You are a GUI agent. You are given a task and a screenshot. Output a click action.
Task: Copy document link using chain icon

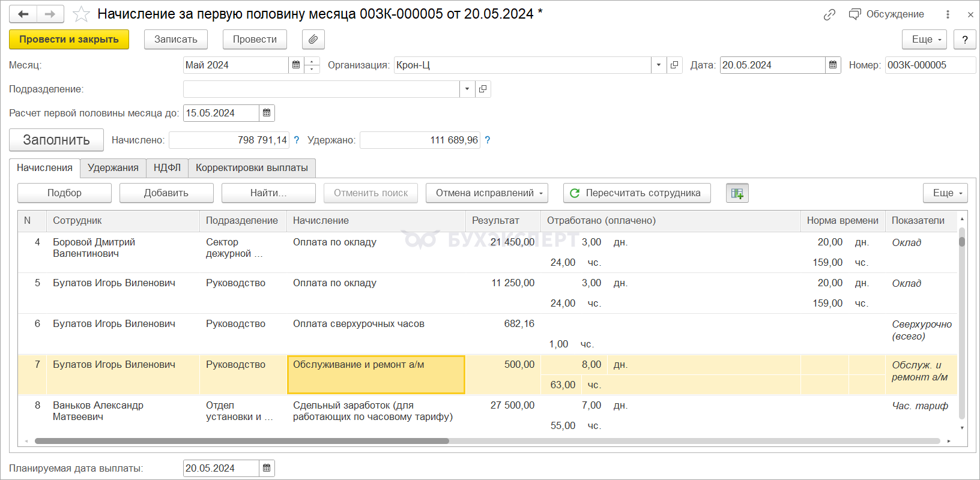[829, 14]
